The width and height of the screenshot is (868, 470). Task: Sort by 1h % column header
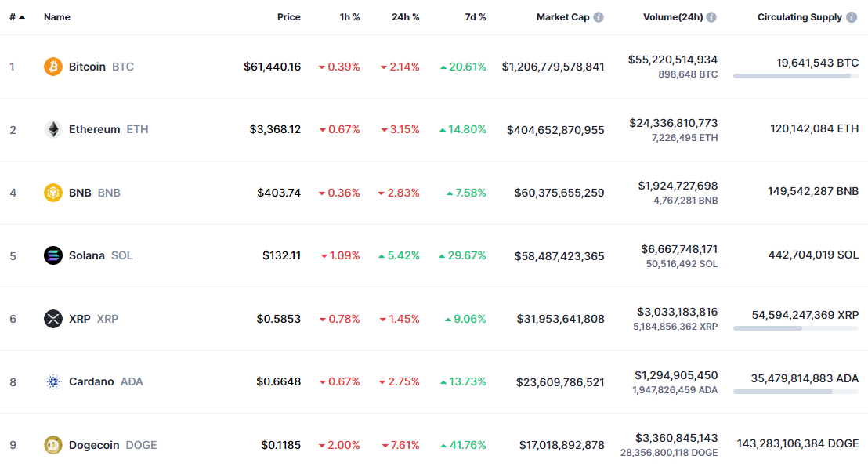(350, 17)
